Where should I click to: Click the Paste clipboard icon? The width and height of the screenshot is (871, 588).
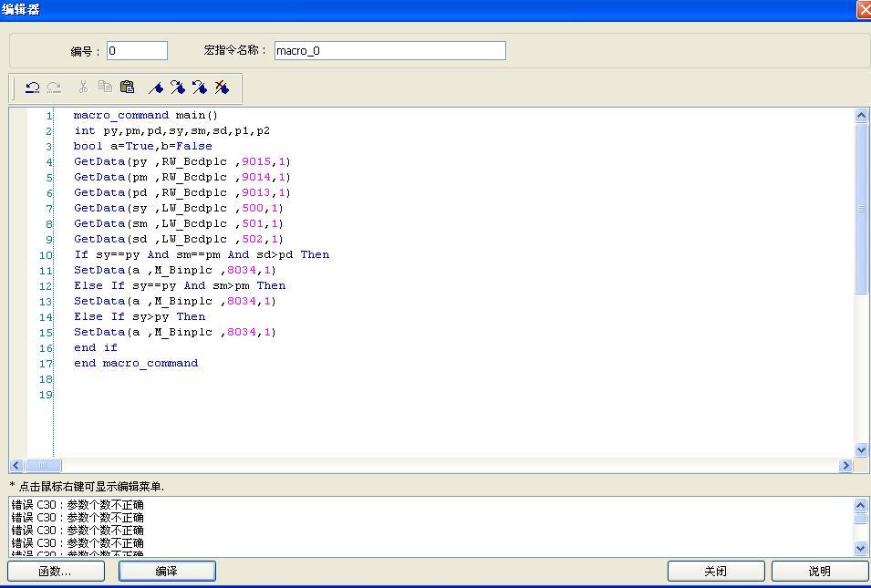tap(128, 88)
